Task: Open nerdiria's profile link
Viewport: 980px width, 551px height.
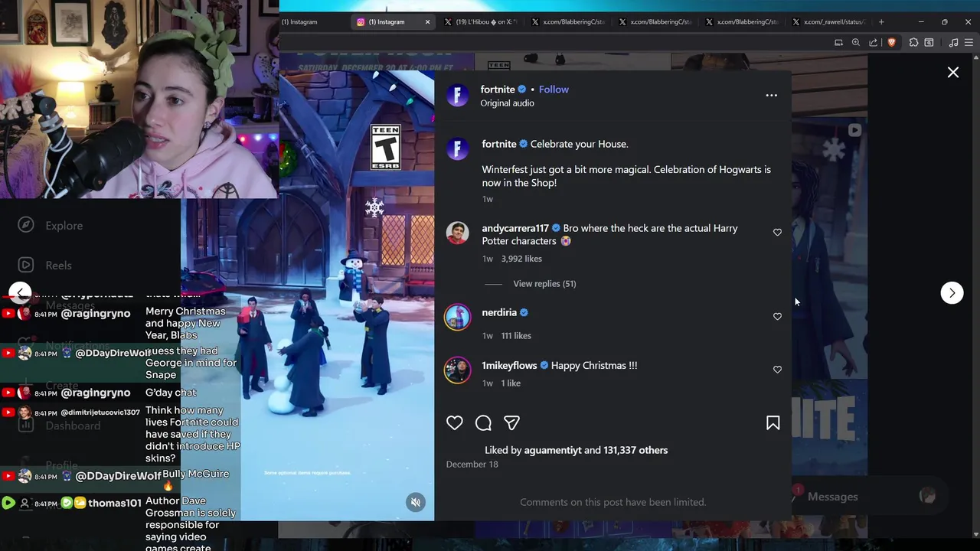Action: tap(499, 312)
